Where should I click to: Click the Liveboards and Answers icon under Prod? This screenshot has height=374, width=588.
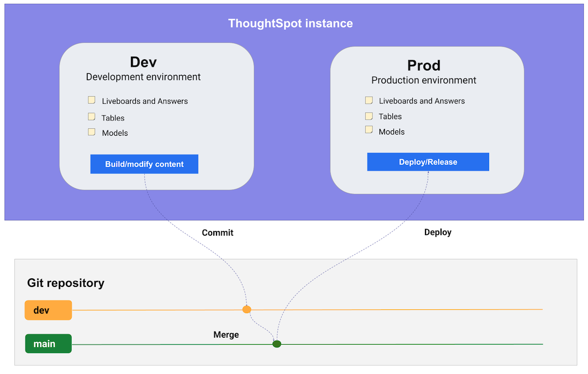369,100
